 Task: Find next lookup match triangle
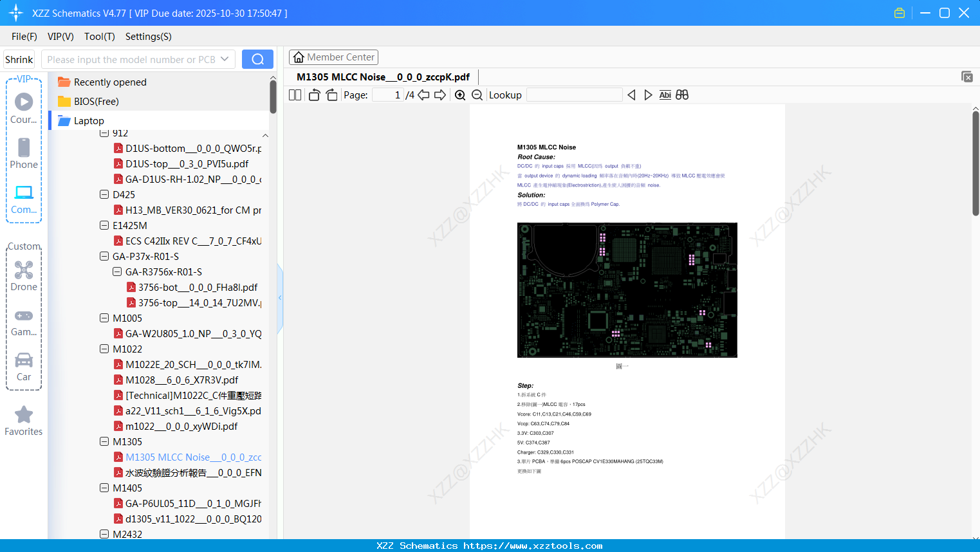pos(648,95)
